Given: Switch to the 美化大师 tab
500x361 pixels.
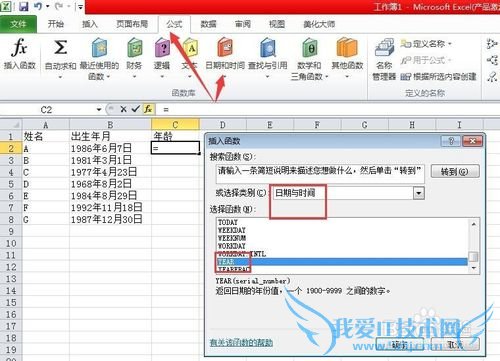Looking at the screenshot, I should click(x=319, y=24).
